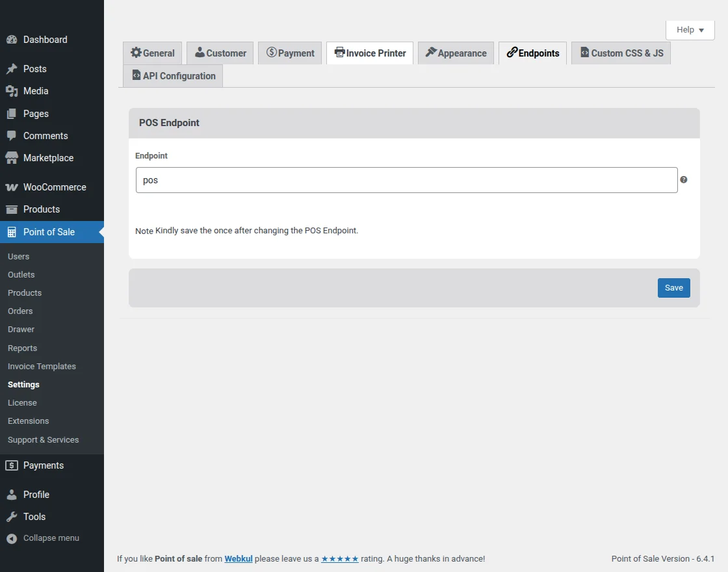Screen dimensions: 728x572
Task: Open the Marketplace section via its icon
Action: click(11, 158)
